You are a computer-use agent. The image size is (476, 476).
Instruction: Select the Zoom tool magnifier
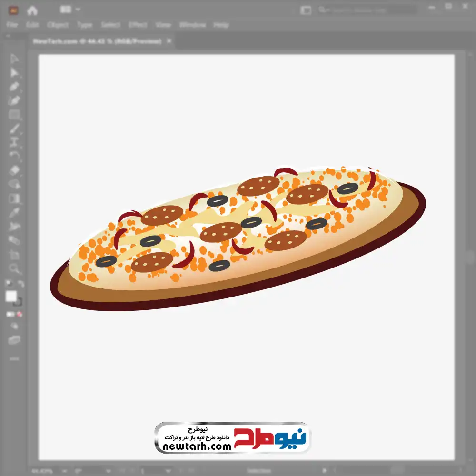(14, 268)
